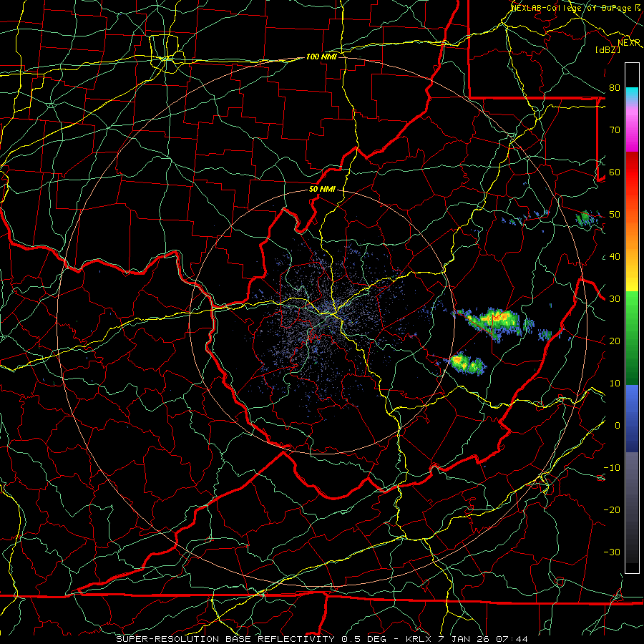
Task: Click the 0 value on the dBZ scale
Action: 618,426
